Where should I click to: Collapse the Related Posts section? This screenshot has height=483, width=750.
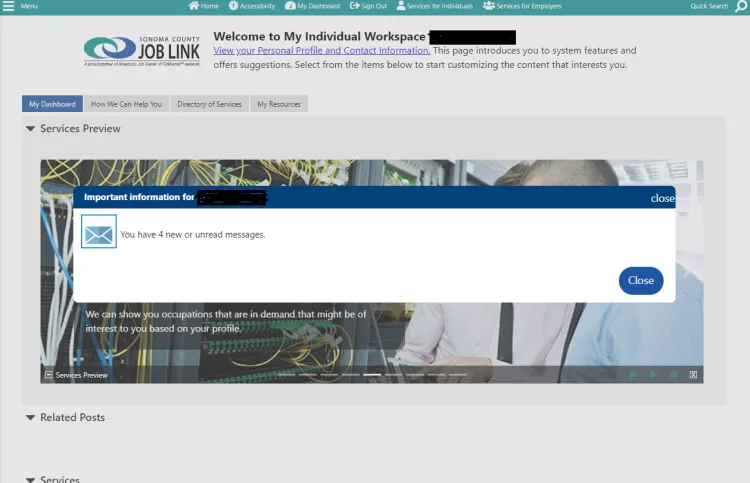coord(30,417)
